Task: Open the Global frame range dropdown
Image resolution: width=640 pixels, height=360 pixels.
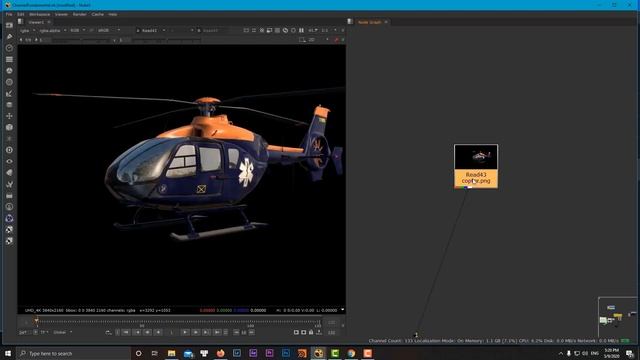Action: pyautogui.click(x=63, y=333)
